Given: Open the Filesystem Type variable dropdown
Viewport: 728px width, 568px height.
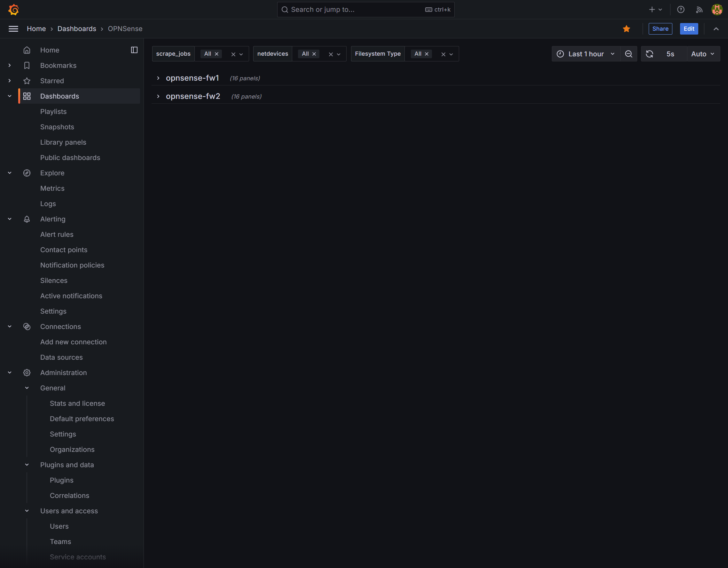Looking at the screenshot, I should click(x=451, y=54).
